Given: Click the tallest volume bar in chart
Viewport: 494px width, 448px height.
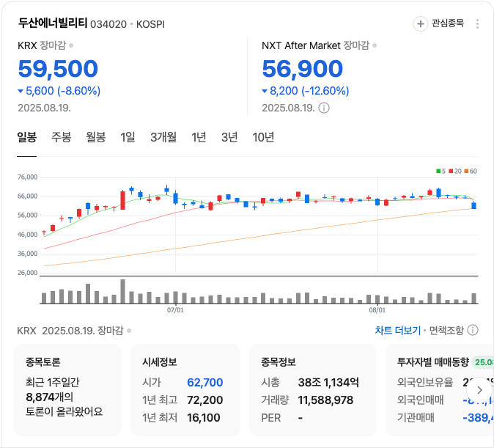Looking at the screenshot, I should pyautogui.click(x=123, y=291).
